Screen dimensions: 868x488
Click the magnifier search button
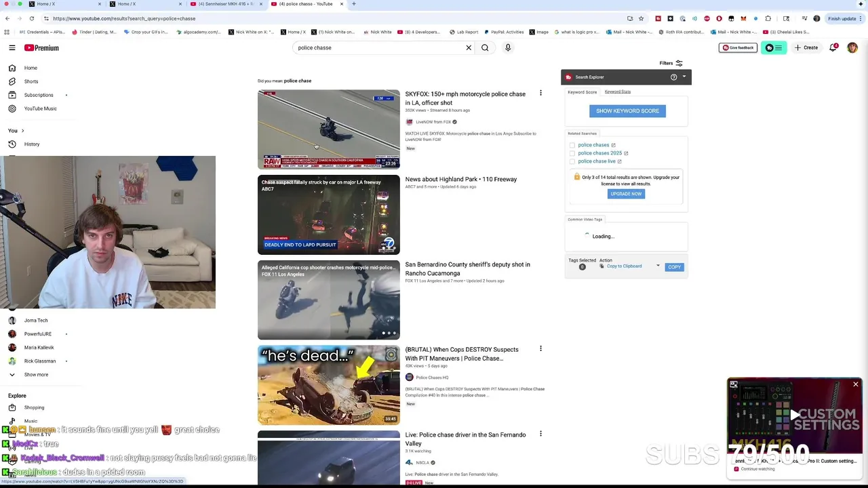pyautogui.click(x=485, y=47)
